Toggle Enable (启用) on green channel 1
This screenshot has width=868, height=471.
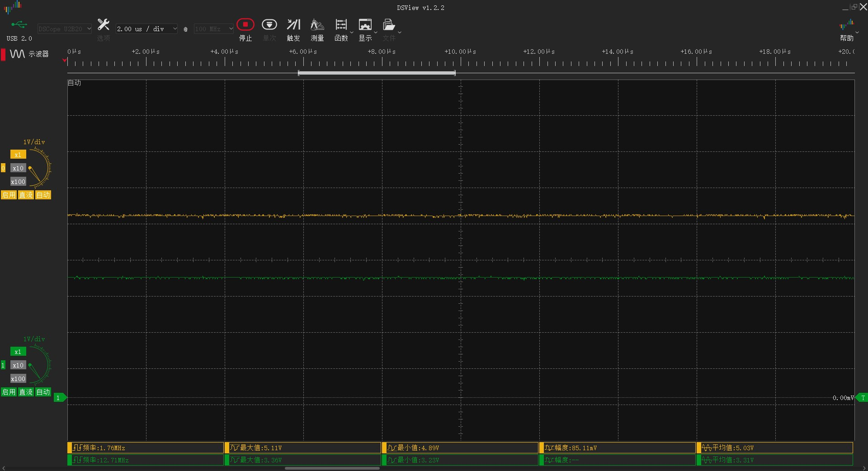click(x=9, y=392)
